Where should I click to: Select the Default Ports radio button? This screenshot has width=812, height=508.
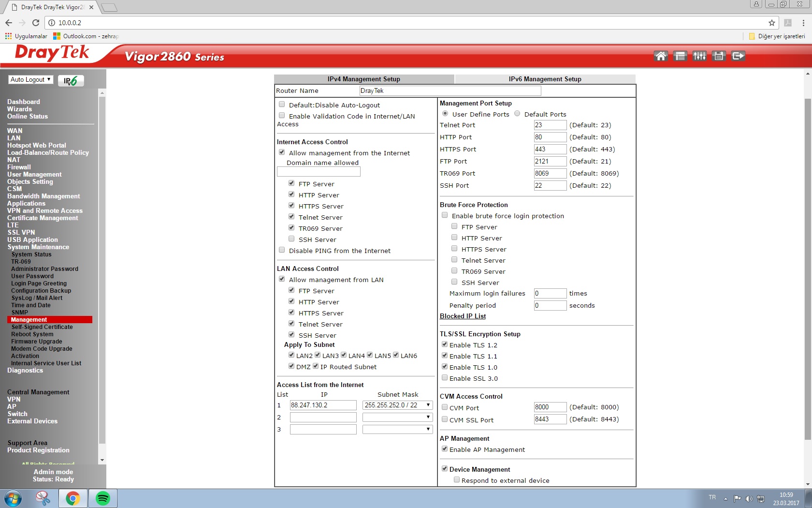(x=517, y=114)
